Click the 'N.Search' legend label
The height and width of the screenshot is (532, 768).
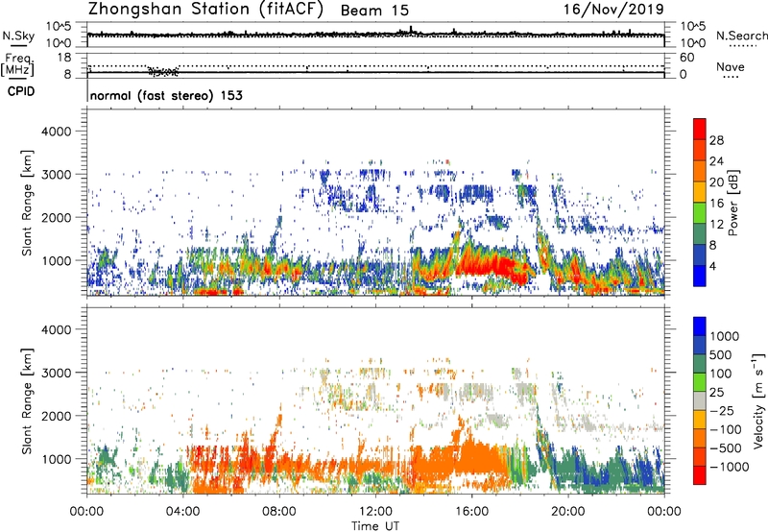(x=741, y=36)
